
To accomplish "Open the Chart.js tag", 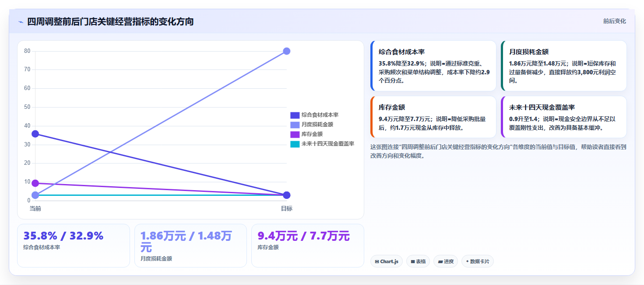I will pos(387,261).
